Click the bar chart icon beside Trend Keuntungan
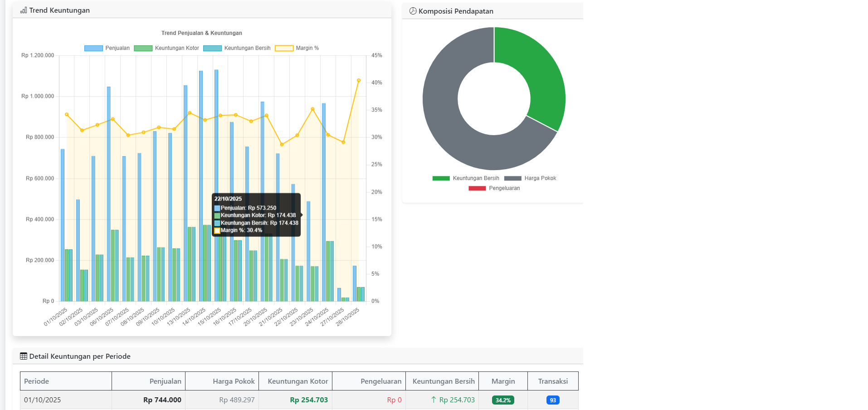This screenshot has width=868, height=410. [x=24, y=10]
